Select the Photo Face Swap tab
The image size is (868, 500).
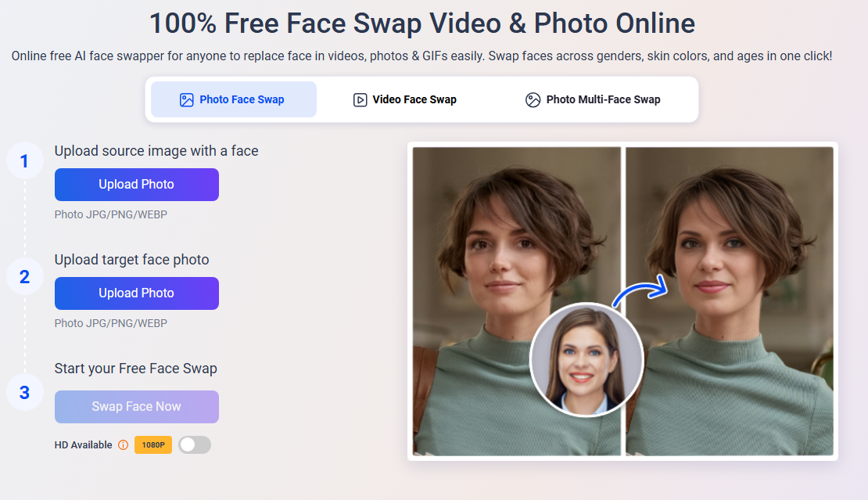(x=233, y=99)
